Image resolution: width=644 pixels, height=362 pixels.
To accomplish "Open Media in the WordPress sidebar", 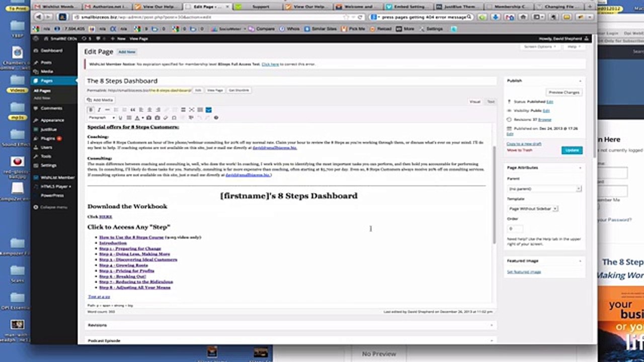I will point(46,71).
